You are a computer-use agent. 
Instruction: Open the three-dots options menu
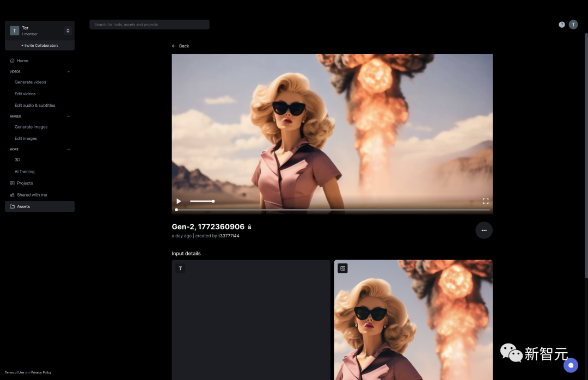[x=484, y=230]
